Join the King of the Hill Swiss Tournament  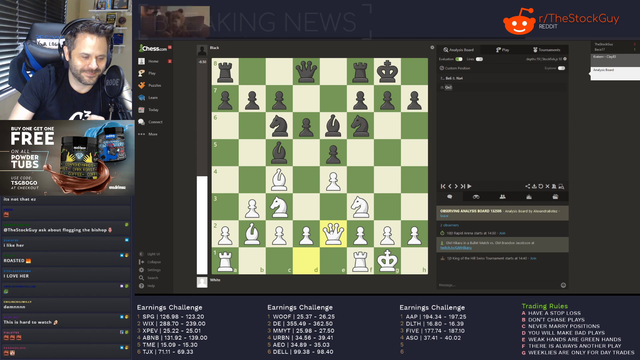(x=533, y=258)
